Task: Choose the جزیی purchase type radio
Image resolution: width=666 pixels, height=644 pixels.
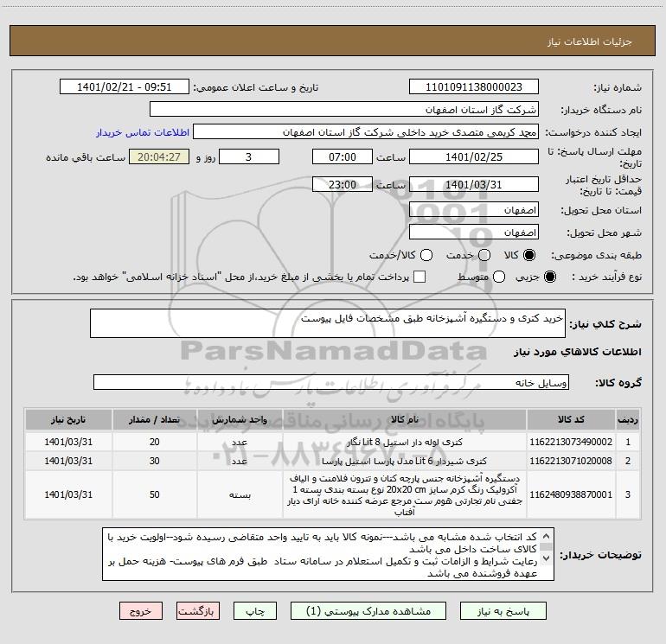Action: pyautogui.click(x=549, y=277)
